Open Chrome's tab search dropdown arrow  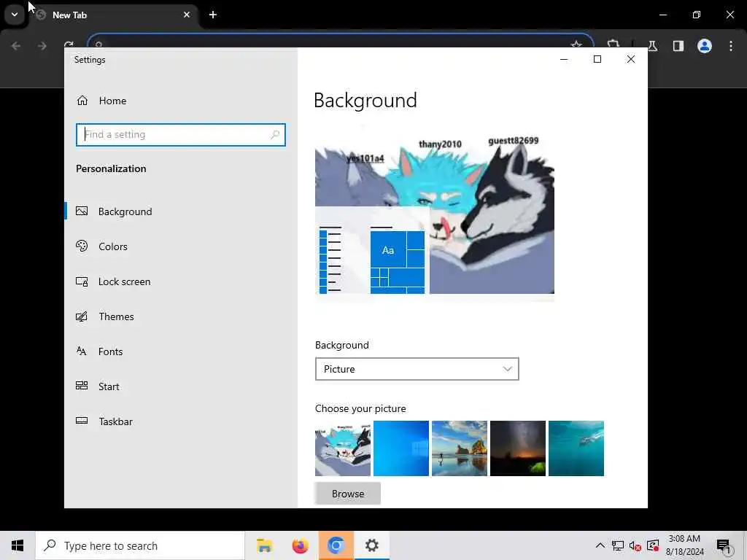tap(15, 15)
